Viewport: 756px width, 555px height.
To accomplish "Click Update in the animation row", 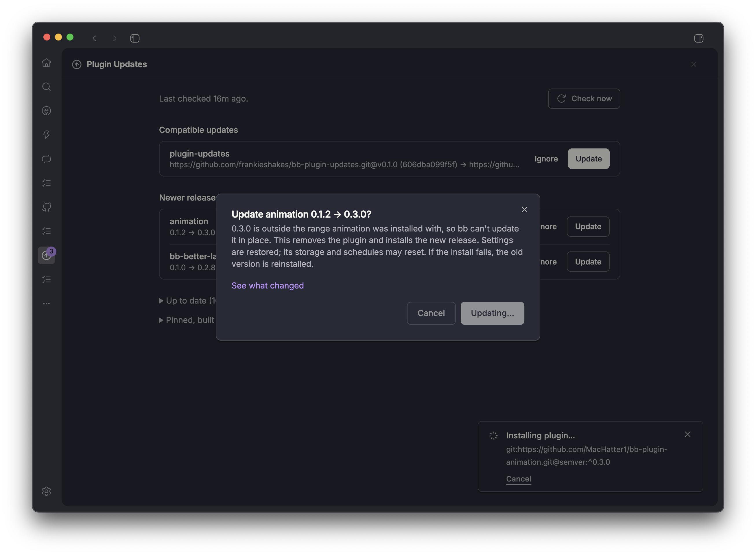I will pos(588,227).
